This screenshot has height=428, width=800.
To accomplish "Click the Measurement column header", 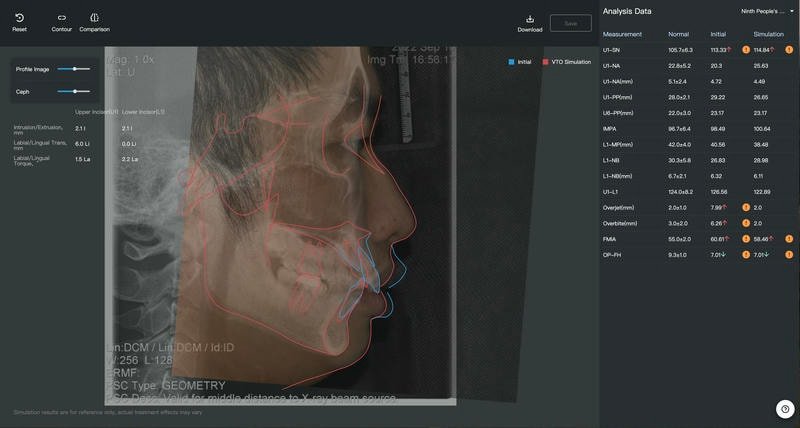I will [623, 34].
